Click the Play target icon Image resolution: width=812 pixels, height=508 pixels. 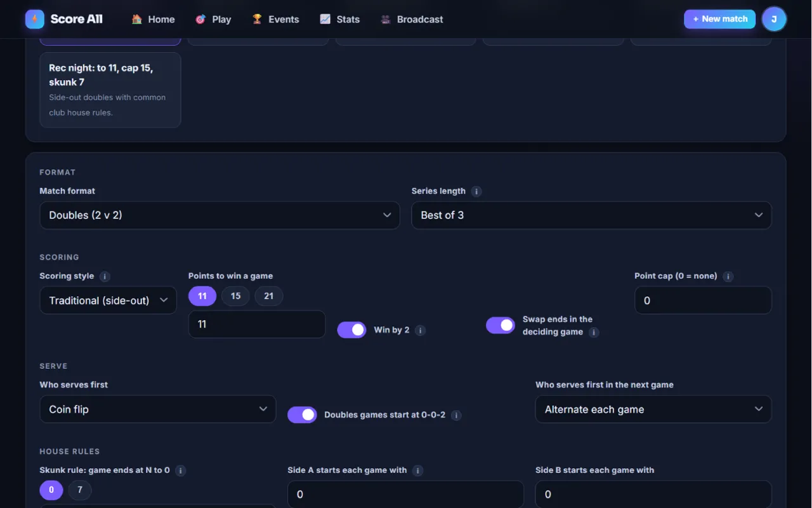click(x=200, y=19)
